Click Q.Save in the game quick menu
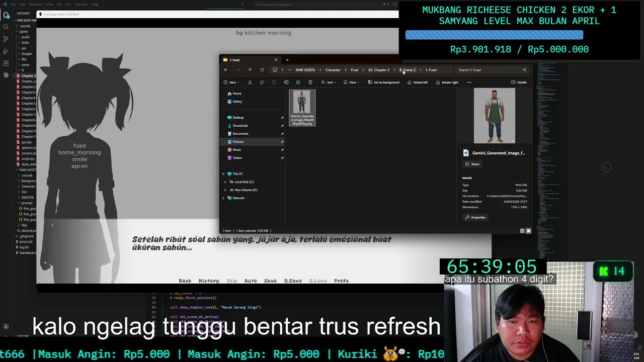Image resolution: width=644 pixels, height=362 pixels. [293, 281]
